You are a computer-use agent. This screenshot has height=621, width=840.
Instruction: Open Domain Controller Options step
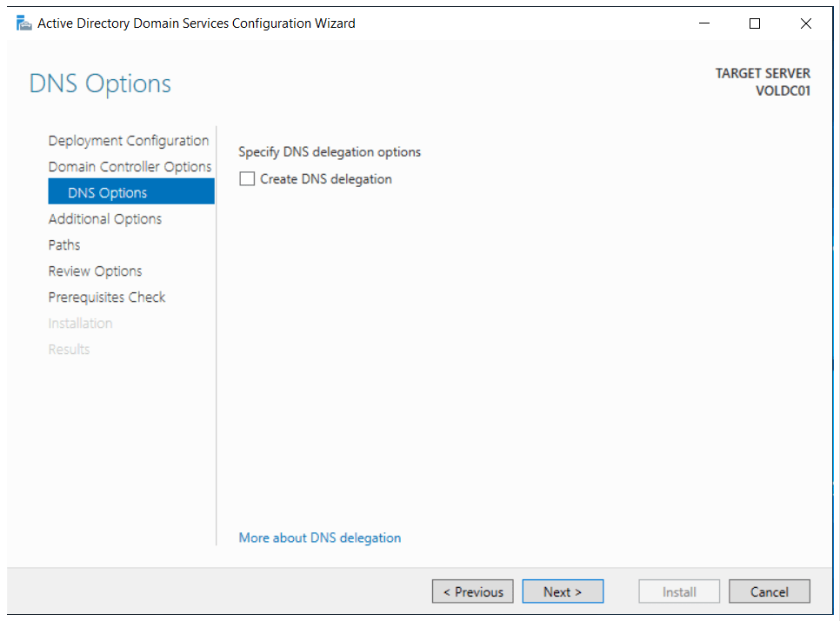130,167
